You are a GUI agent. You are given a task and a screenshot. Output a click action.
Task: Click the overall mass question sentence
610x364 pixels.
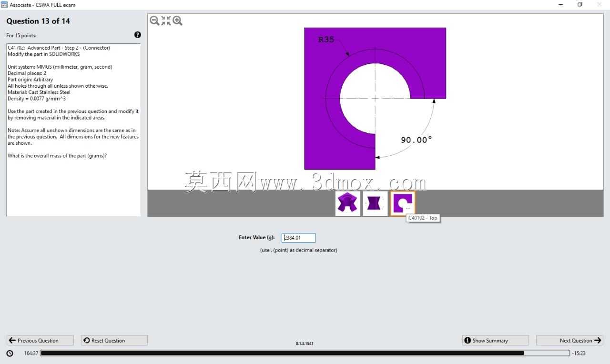tap(57, 155)
